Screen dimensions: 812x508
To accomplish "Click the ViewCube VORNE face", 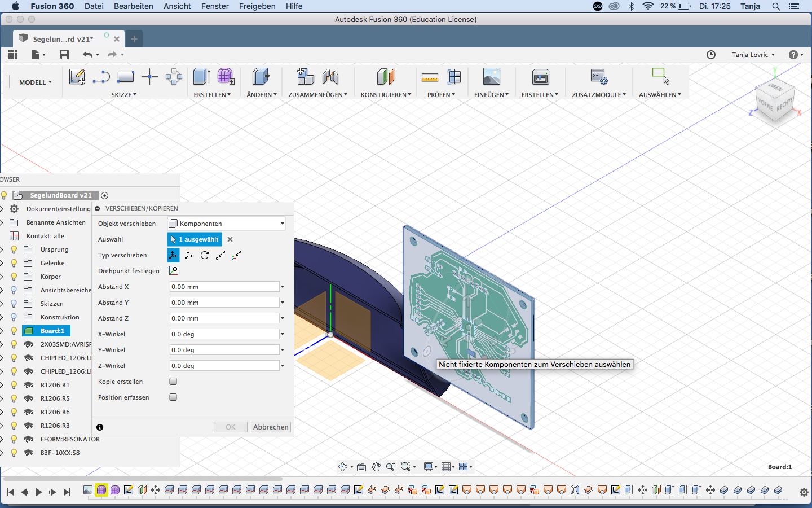I will pos(766,105).
